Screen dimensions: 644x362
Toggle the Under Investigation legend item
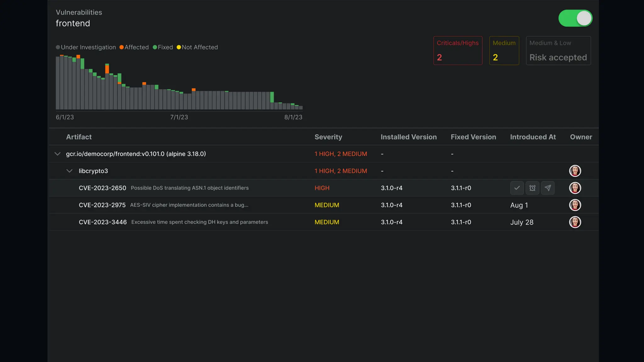coord(86,47)
